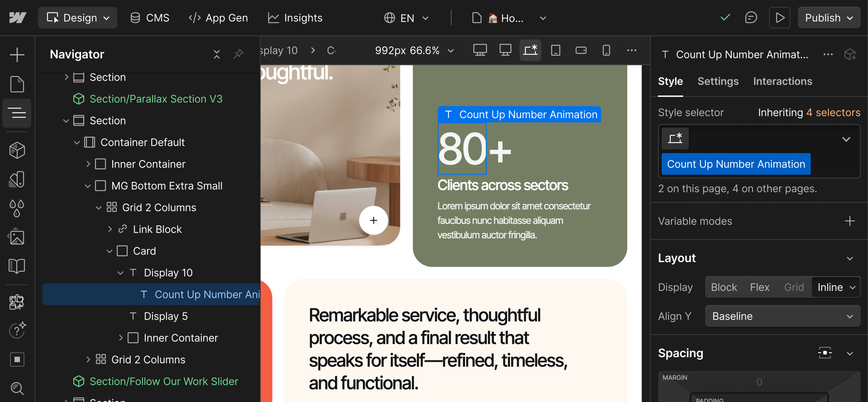Open the App Gen menu

coord(218,17)
